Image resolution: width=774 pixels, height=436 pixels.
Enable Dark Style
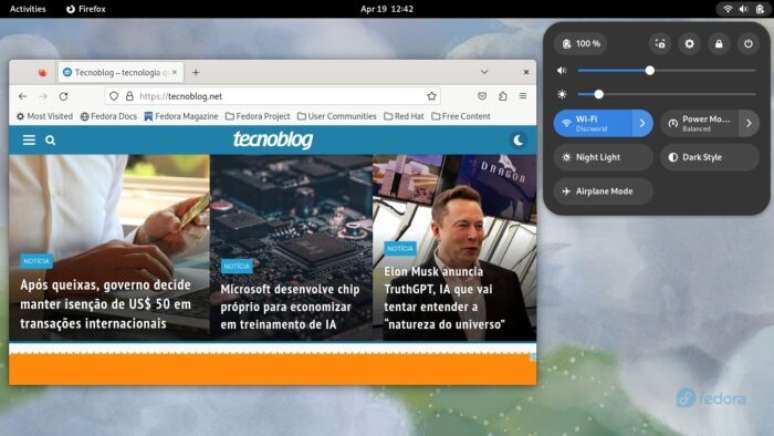710,158
